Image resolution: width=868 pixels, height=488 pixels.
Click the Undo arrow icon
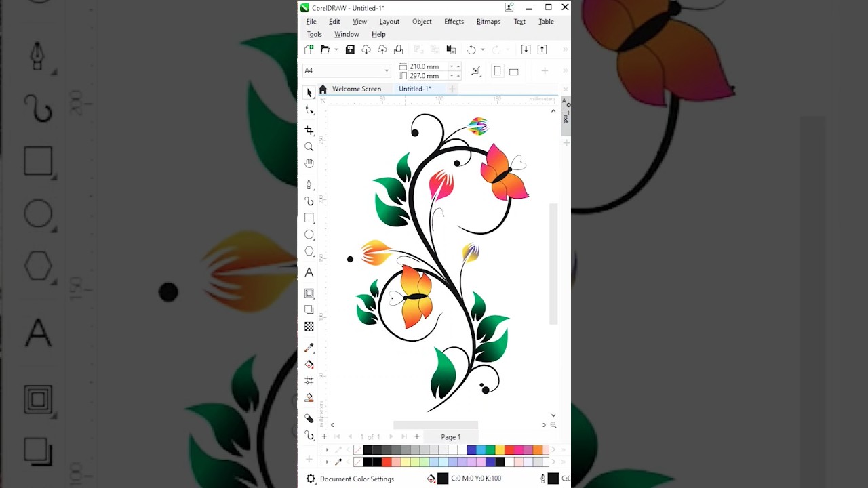pos(472,49)
